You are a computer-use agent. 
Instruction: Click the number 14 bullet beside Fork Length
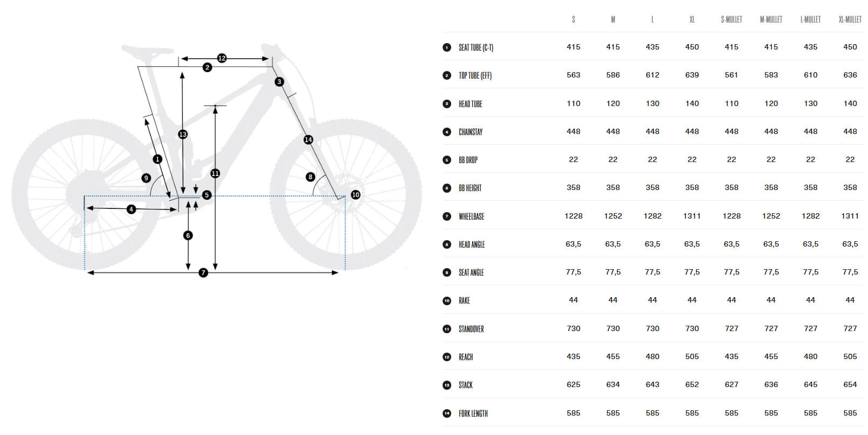coord(447,413)
